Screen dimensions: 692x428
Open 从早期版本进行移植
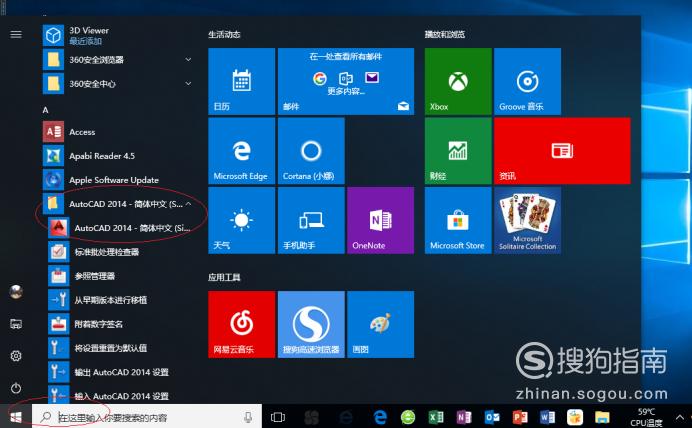click(120, 300)
